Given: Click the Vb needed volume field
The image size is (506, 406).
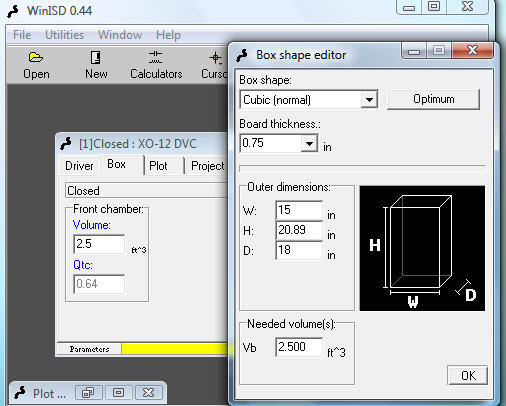Looking at the screenshot, I should point(299,347).
